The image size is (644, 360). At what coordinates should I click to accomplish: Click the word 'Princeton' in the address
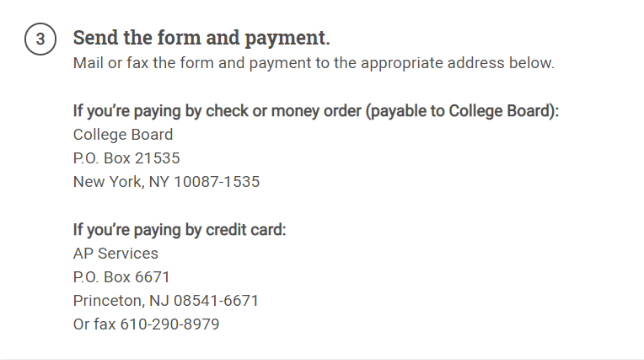tap(109, 301)
